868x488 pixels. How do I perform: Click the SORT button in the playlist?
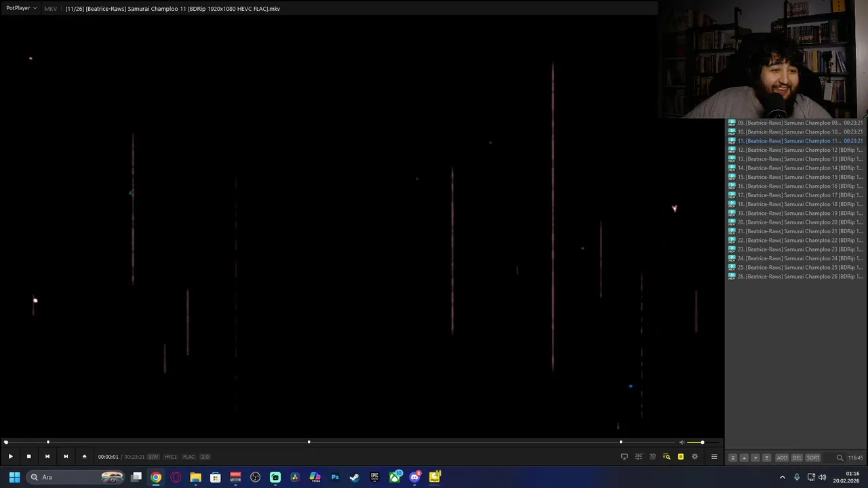pos(812,457)
